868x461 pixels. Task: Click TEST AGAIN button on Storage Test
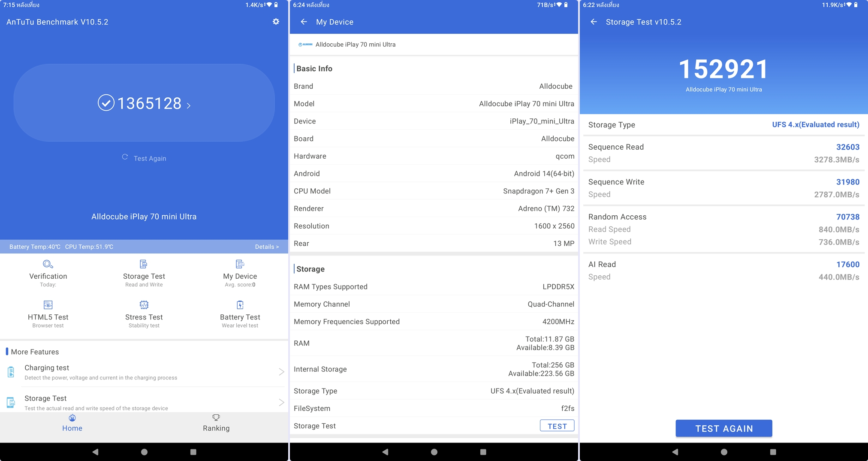(724, 428)
